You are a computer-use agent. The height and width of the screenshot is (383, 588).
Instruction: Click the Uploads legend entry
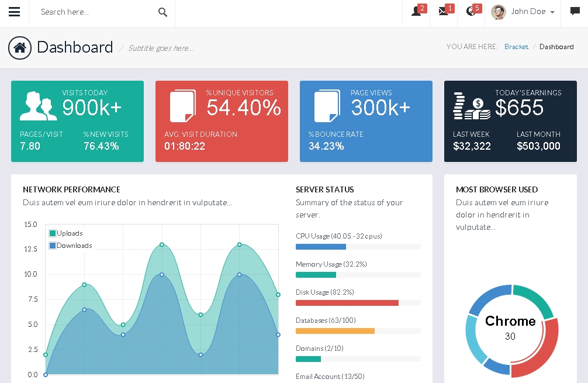click(69, 233)
